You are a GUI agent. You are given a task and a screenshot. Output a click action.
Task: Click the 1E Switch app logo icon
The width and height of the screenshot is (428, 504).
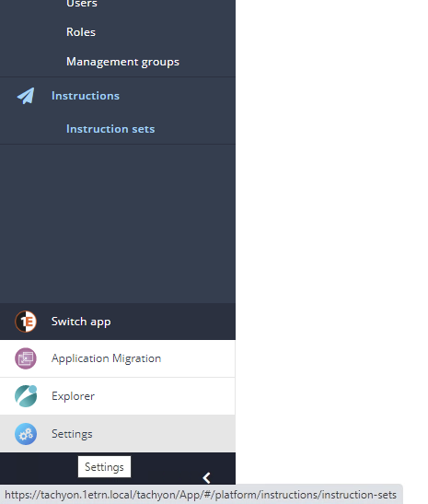click(x=26, y=322)
